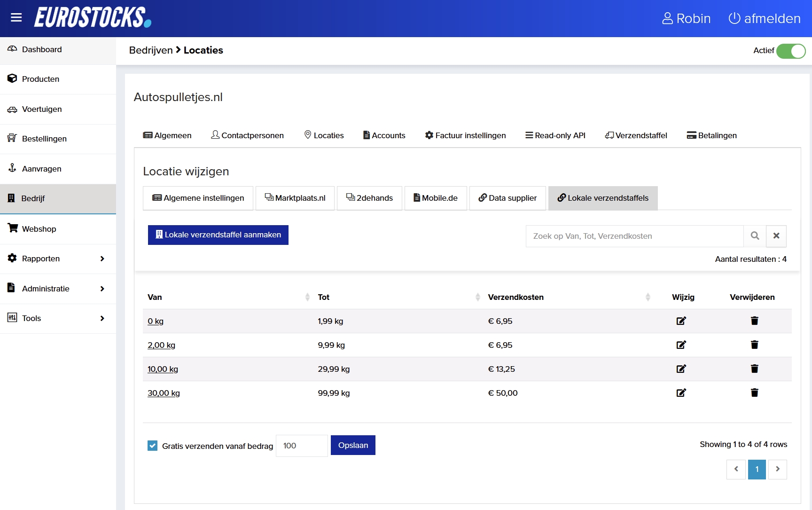Sort table by Verzendkosten column

point(515,297)
